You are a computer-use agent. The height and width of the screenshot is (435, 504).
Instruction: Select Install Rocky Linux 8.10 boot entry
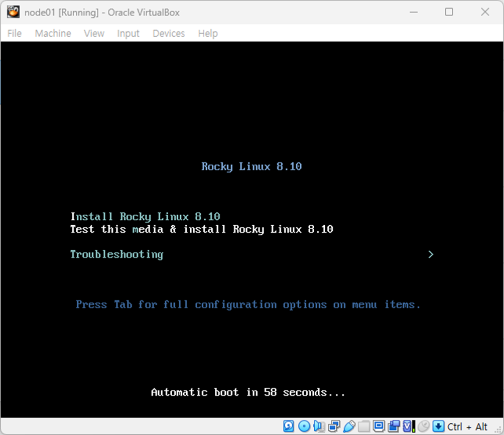[145, 217]
